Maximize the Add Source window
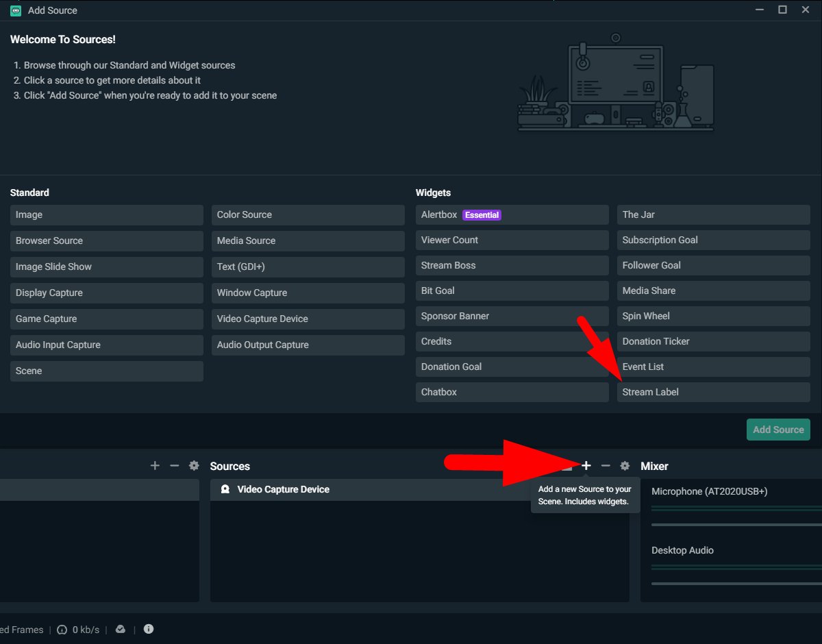 (782, 10)
